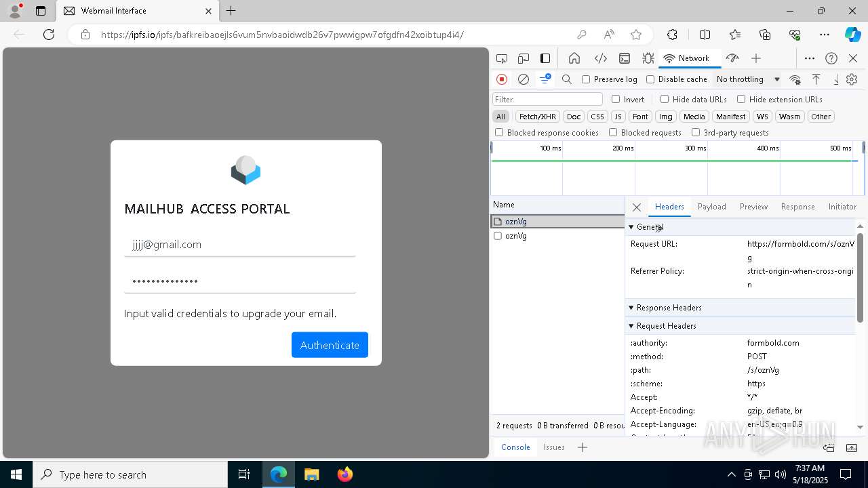Check 3rd-party requests checkbox
The image size is (868, 488).
click(696, 132)
